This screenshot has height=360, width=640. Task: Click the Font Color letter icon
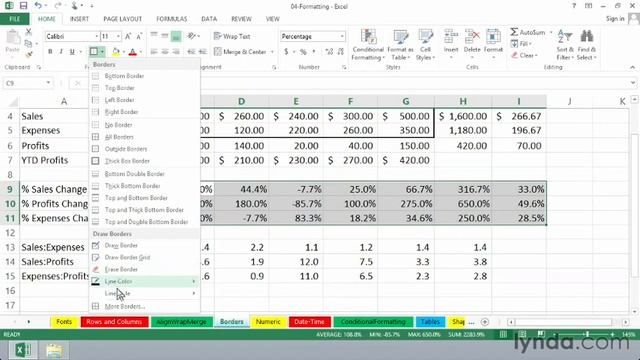(132, 51)
